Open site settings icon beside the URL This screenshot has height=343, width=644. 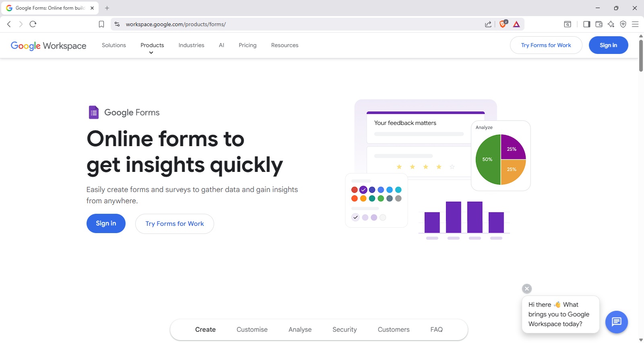point(117,24)
